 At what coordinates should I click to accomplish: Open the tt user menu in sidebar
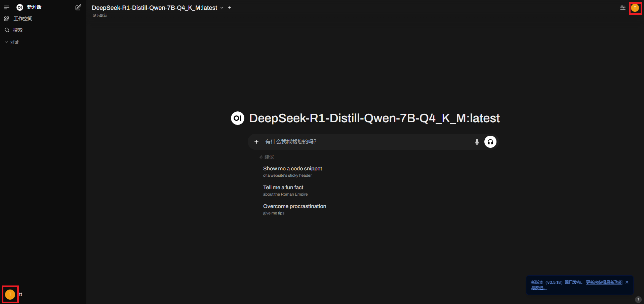pos(14,294)
